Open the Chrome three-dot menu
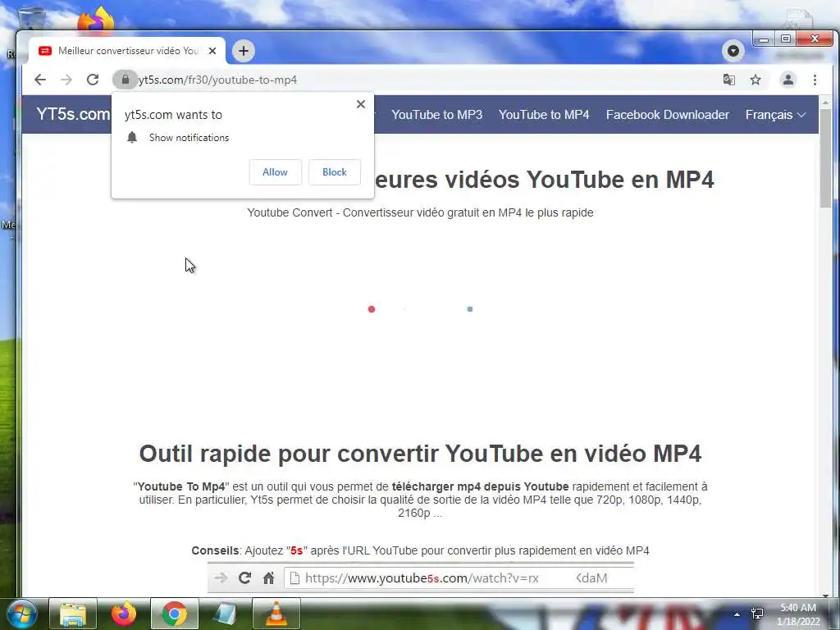This screenshot has width=840, height=630. [815, 80]
